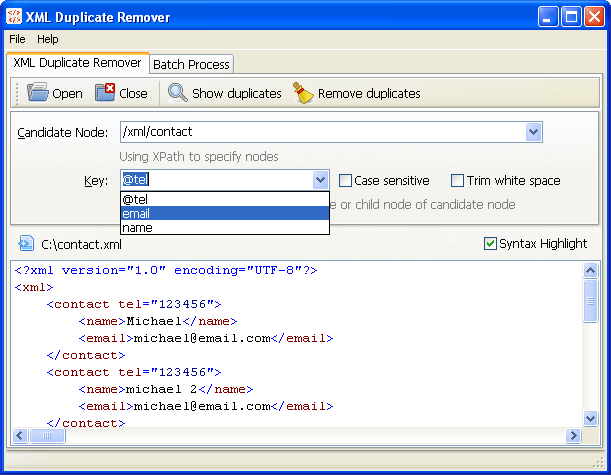Screen dimensions: 611x475
Task: Click the toolbar drag handle grip
Action: 17,93
